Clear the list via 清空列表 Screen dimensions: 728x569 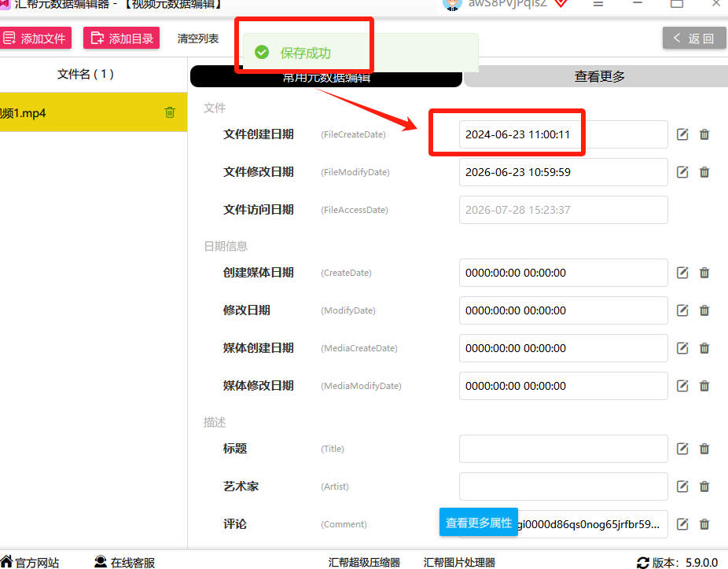coord(198,39)
